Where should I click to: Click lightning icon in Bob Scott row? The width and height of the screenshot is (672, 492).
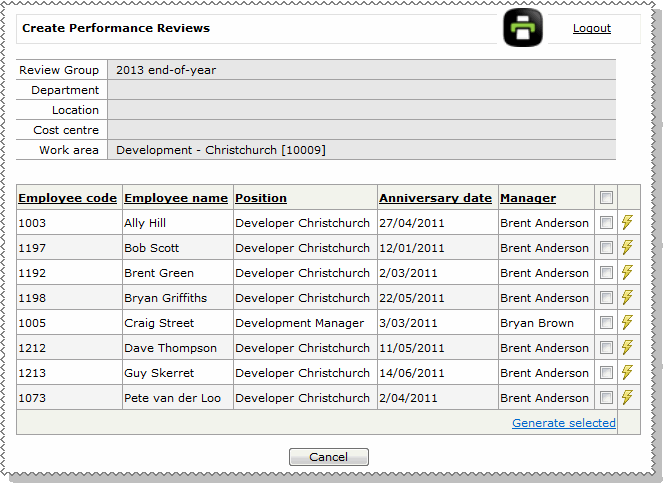627,247
